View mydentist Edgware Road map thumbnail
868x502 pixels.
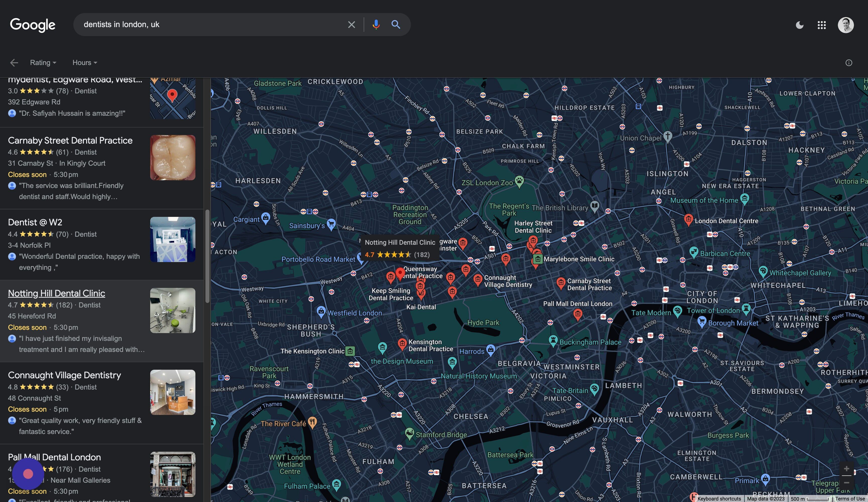coord(173,98)
